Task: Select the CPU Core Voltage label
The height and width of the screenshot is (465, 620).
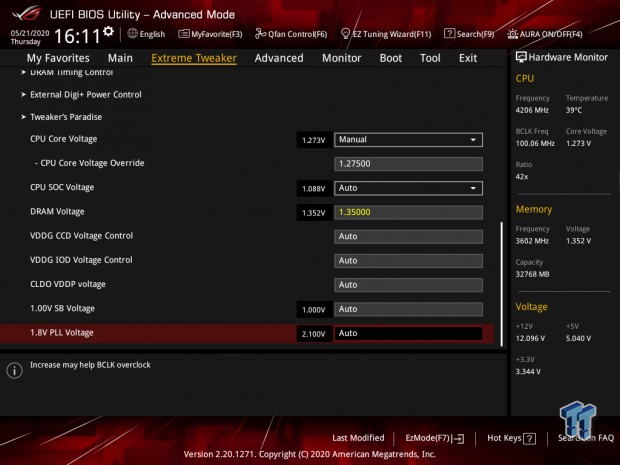Action: pyautogui.click(x=64, y=139)
